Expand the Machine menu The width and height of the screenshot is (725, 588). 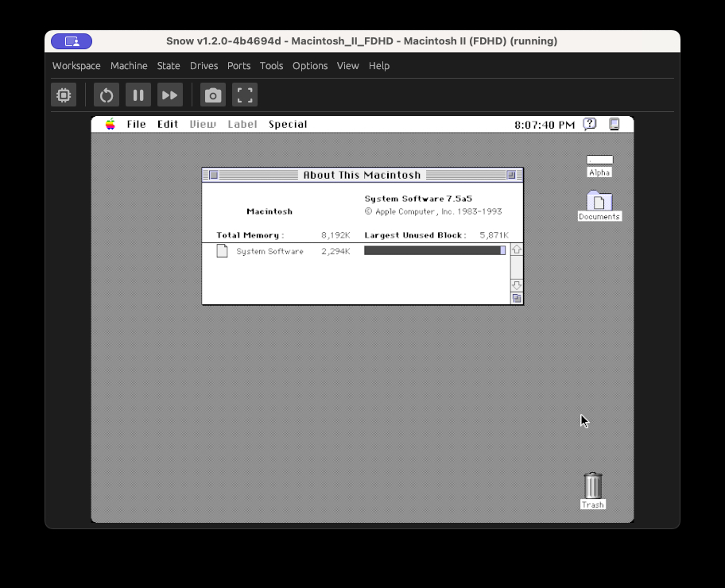click(129, 66)
